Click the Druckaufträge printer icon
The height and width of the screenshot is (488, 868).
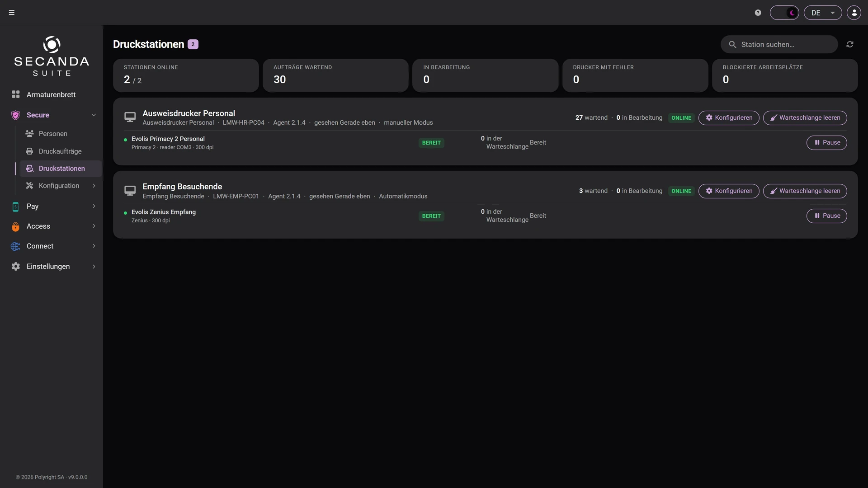tap(29, 151)
